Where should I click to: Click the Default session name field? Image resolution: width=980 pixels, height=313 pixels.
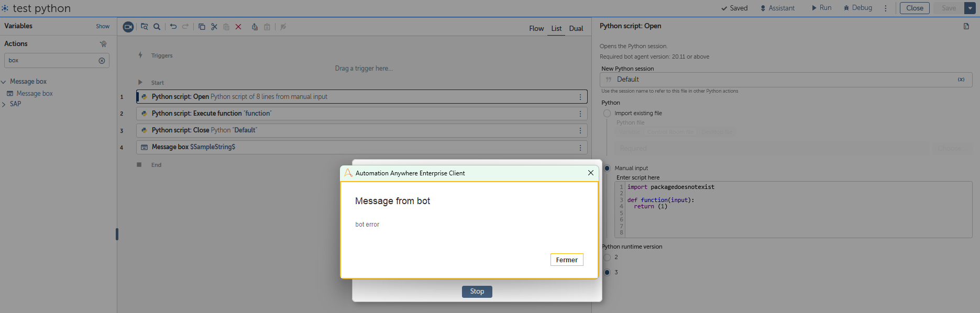tap(786, 80)
